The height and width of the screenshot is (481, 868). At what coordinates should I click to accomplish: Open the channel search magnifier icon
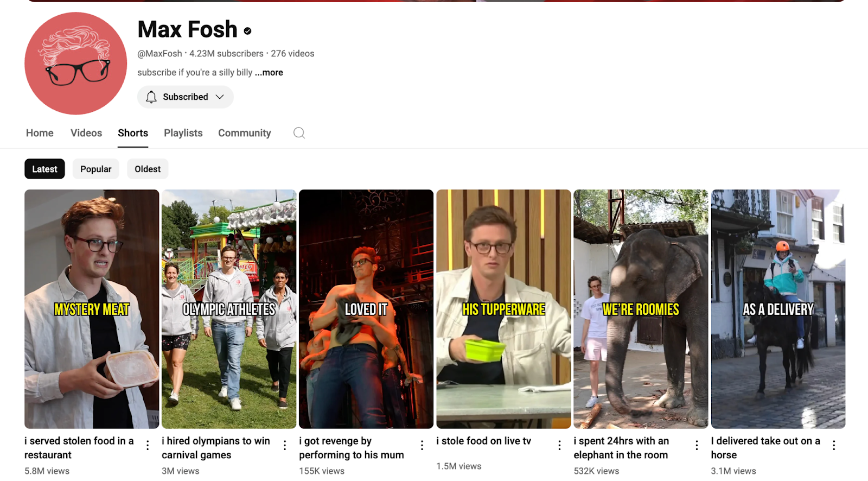point(299,133)
